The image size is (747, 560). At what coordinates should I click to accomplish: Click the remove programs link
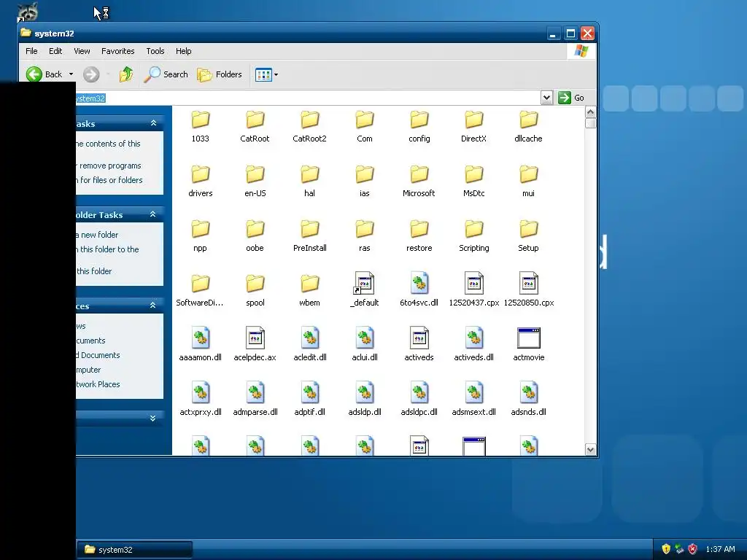click(110, 166)
